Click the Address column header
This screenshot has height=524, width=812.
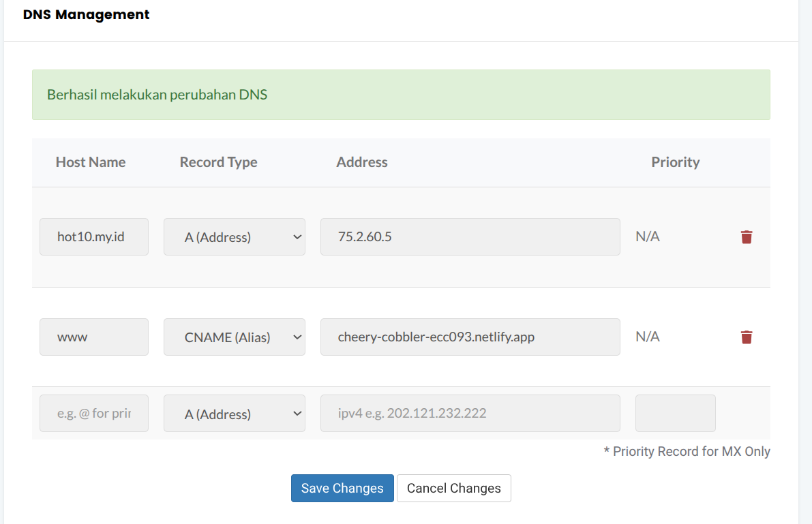tap(362, 162)
